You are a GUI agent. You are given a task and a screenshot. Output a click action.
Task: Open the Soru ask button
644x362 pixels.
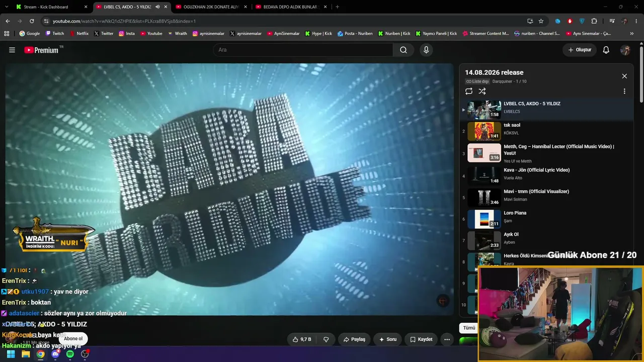[x=388, y=339]
